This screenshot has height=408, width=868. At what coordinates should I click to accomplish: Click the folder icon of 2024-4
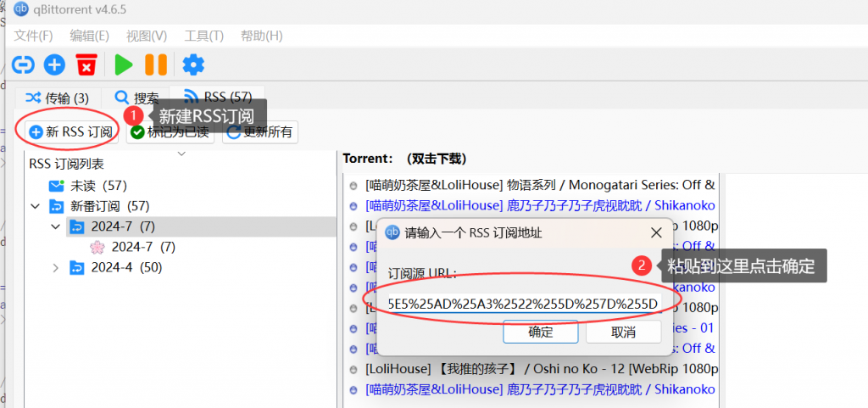tap(77, 268)
